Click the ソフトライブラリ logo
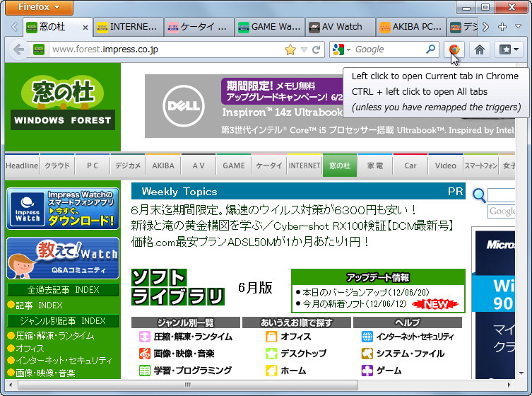532x396 pixels. coord(178,287)
